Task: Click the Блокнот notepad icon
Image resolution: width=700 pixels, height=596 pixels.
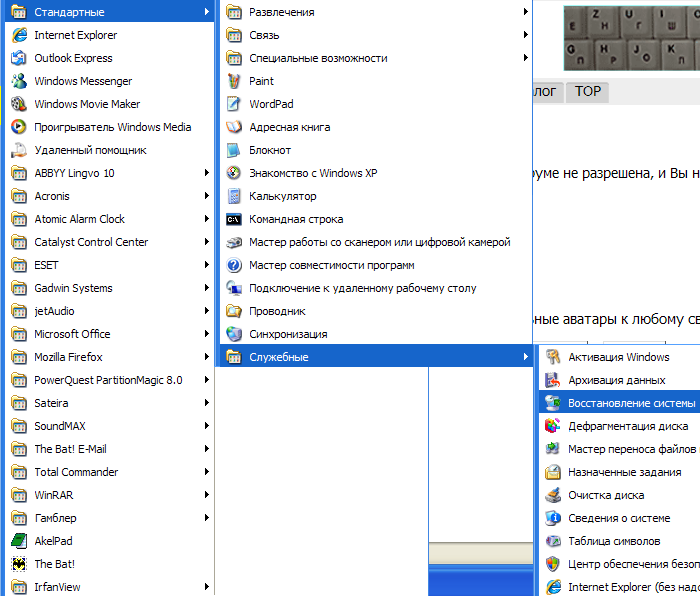Action: (234, 150)
